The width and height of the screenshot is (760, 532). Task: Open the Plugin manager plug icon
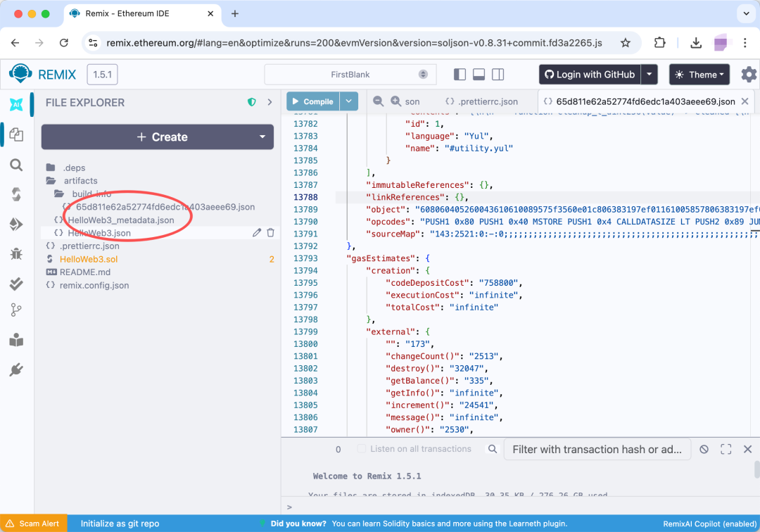[x=16, y=369]
